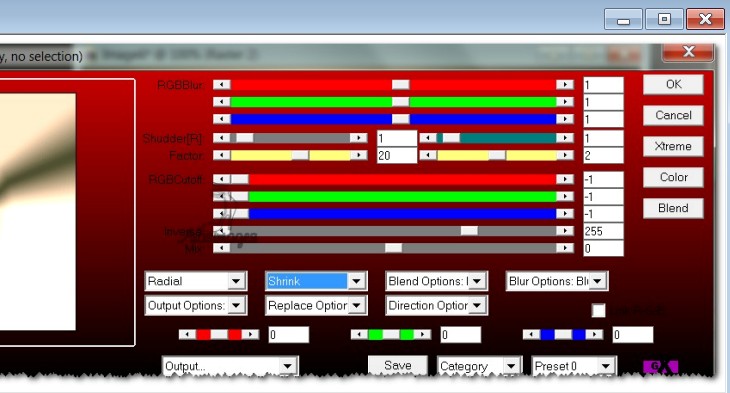Screen dimensions: 730x393
Task: Click the OK button
Action: point(673,84)
